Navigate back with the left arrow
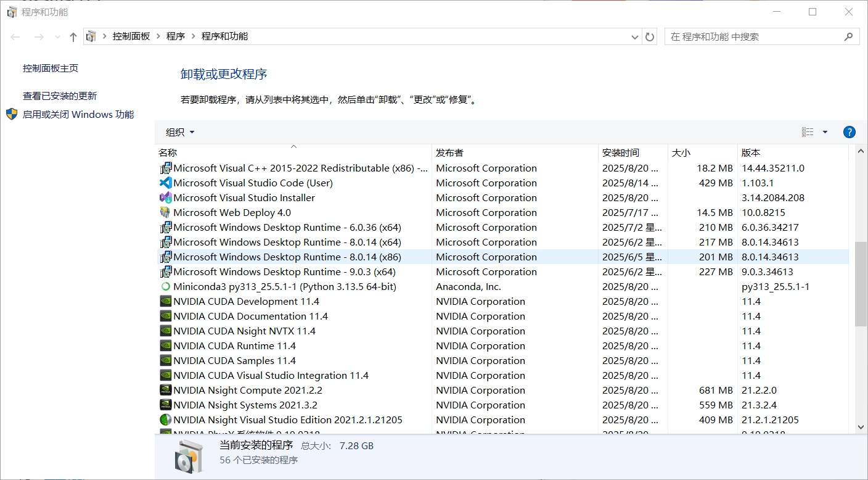The image size is (868, 480). tap(15, 37)
